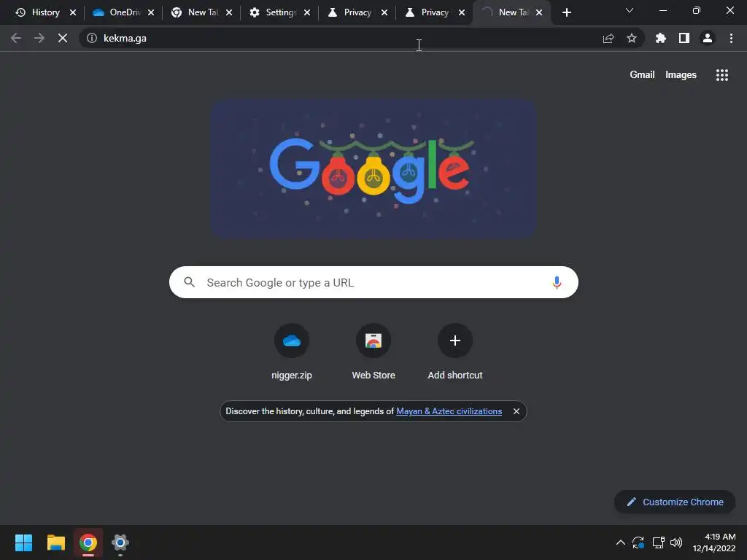Open the Windows Start menu

click(x=24, y=542)
